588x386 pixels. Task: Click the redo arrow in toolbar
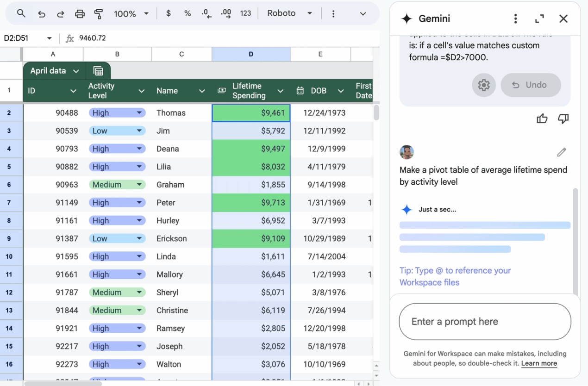click(60, 13)
